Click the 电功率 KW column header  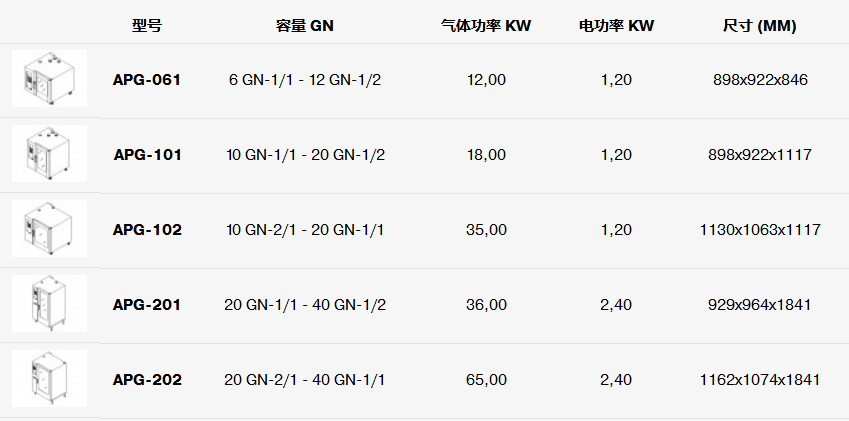tap(616, 25)
